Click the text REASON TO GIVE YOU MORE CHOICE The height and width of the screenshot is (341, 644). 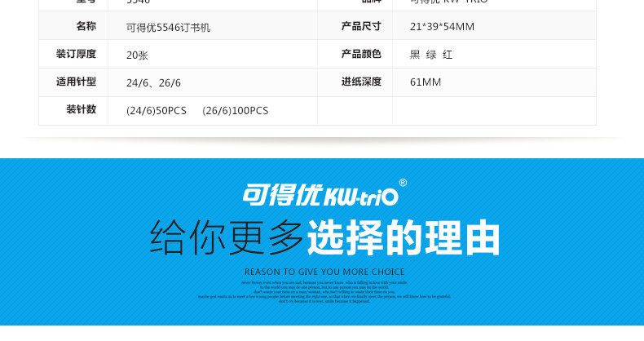tap(324, 272)
